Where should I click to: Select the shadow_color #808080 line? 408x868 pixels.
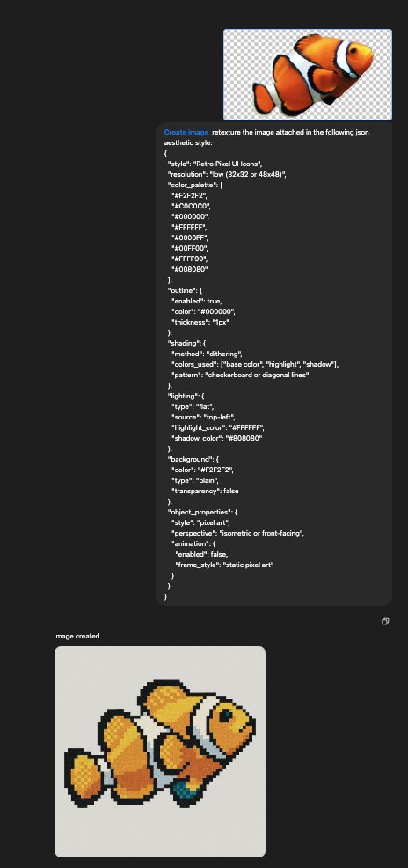point(217,438)
